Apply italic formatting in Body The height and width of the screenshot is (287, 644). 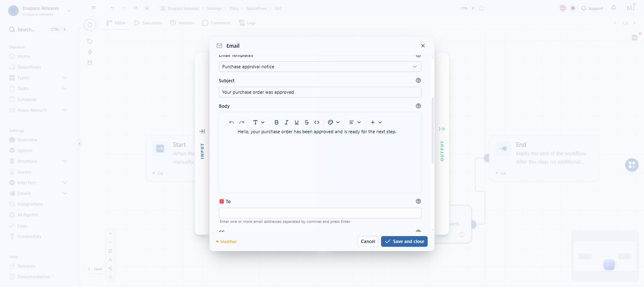click(286, 122)
